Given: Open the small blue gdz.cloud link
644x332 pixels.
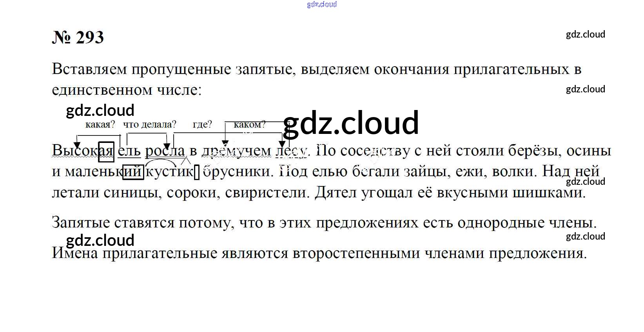Looking at the screenshot, I should coord(322,4).
